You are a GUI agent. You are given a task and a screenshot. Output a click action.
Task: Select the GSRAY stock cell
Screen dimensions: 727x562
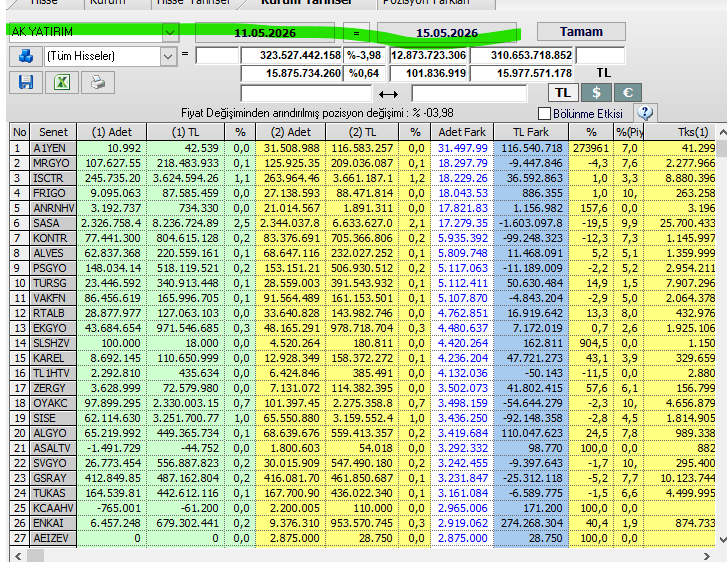pos(53,478)
